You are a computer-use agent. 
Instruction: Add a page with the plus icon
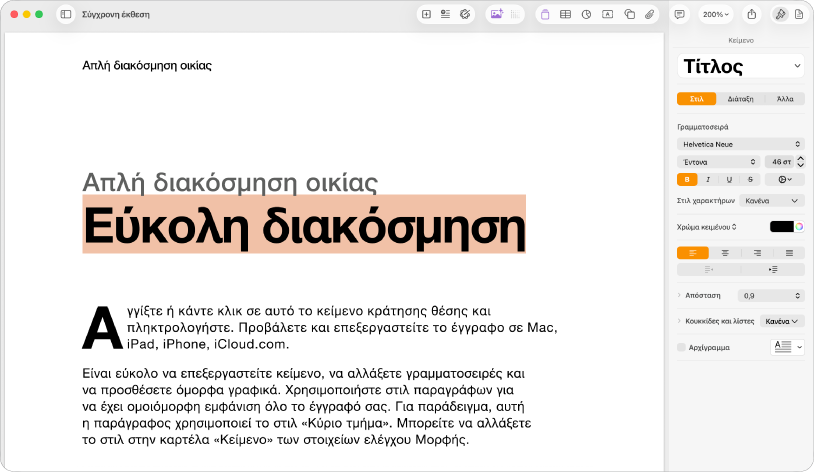[426, 15]
